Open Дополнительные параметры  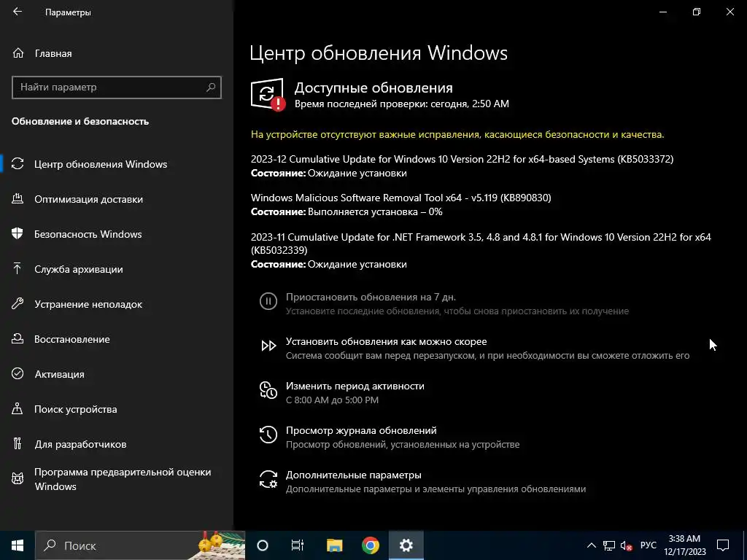click(354, 475)
